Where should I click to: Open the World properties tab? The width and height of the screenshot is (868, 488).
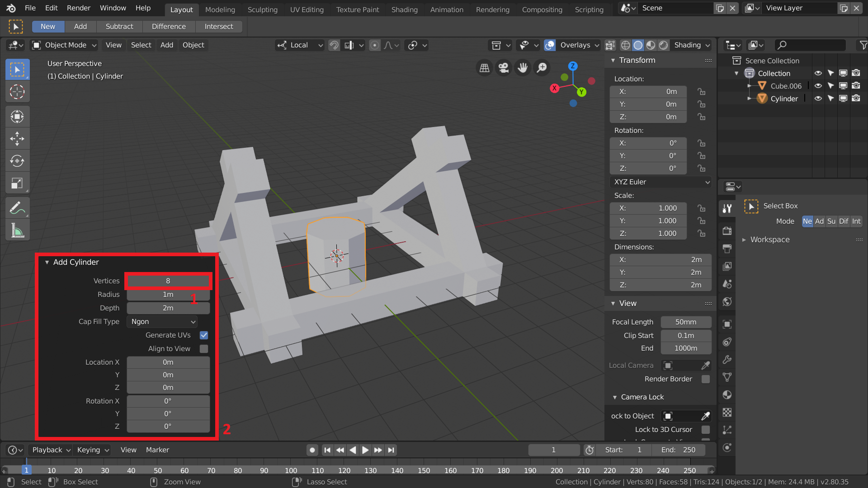(727, 301)
